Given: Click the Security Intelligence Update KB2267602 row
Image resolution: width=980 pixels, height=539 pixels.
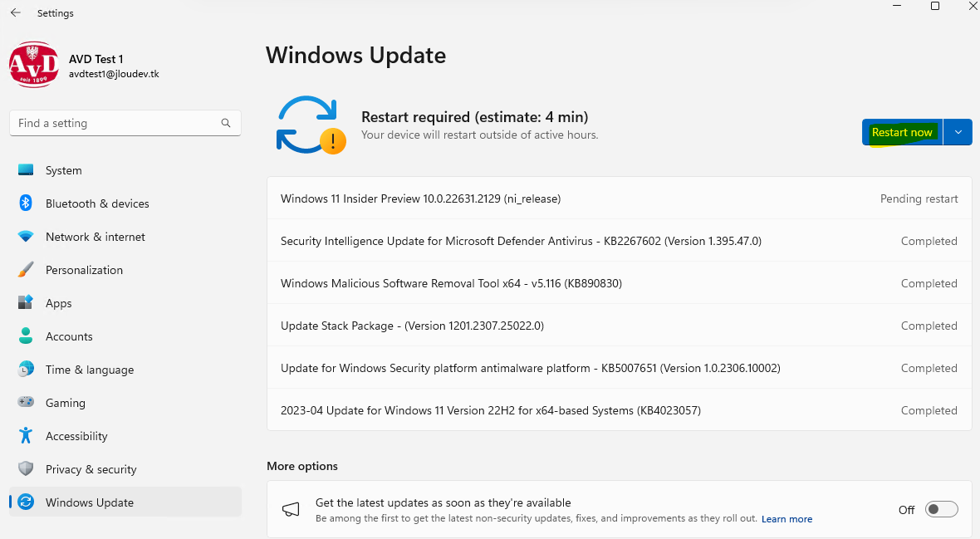Looking at the screenshot, I should pyautogui.click(x=620, y=241).
